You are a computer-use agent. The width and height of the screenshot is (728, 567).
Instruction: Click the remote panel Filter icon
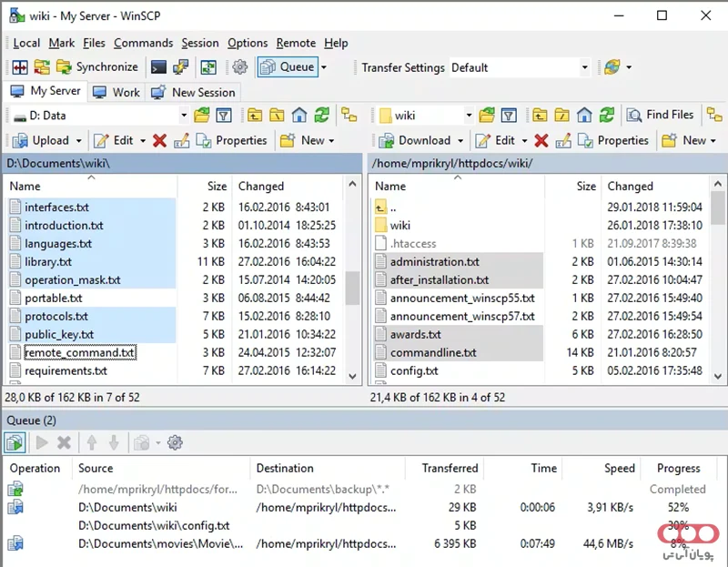click(x=509, y=116)
